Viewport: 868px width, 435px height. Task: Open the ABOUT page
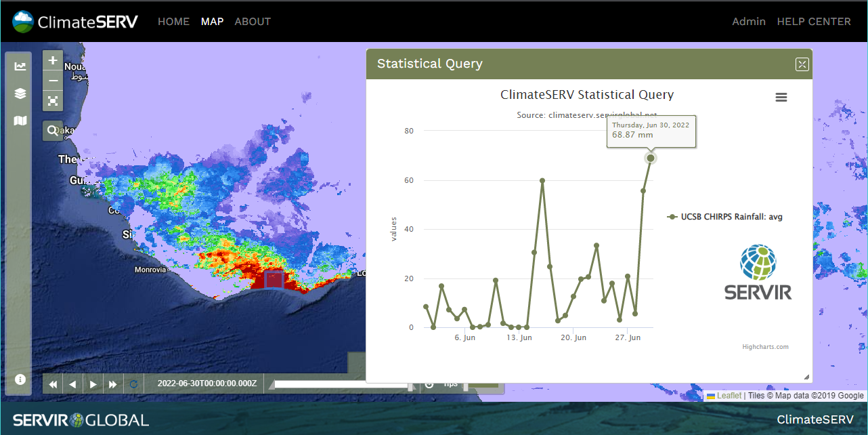click(253, 22)
